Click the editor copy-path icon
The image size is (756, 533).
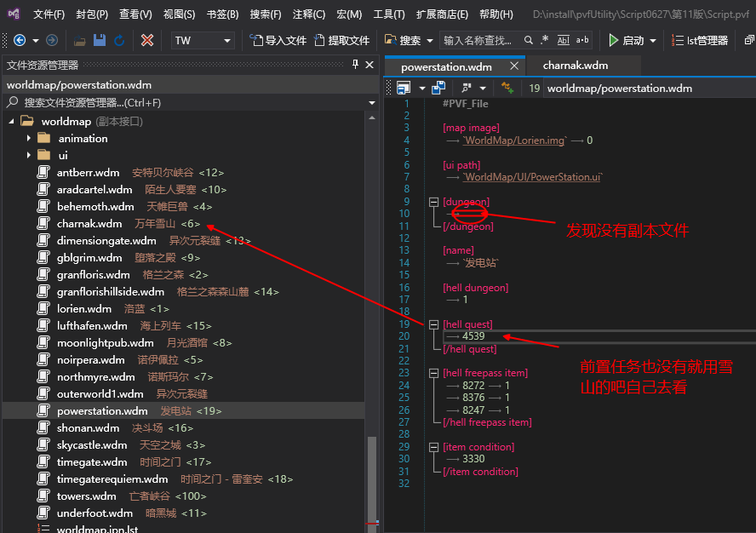(x=438, y=88)
